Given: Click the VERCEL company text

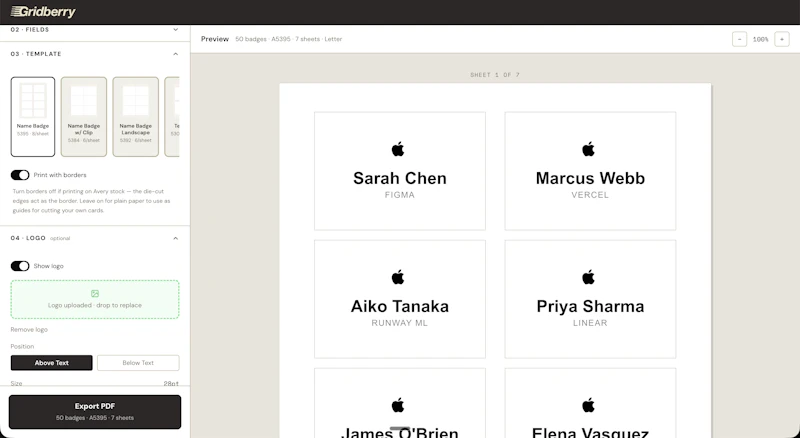Looking at the screenshot, I should coord(590,195).
